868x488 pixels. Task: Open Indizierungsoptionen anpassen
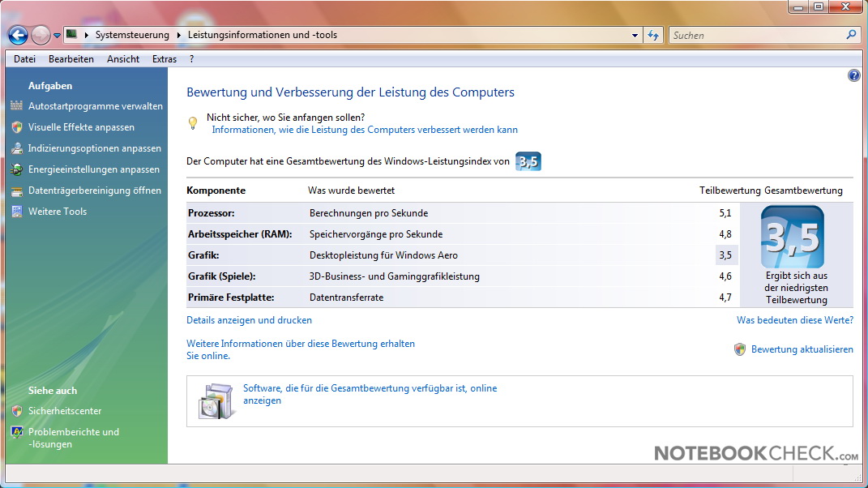pos(95,148)
